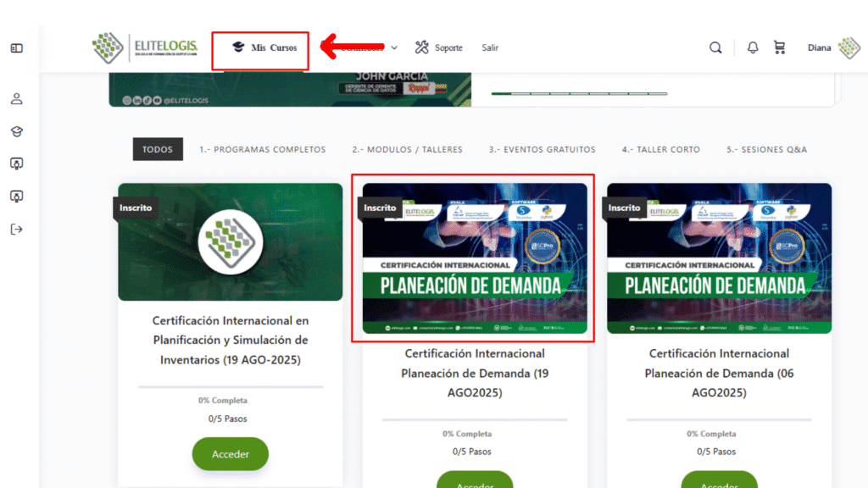Open the shopping cart icon
This screenshot has width=868, height=488.
[x=780, y=48]
